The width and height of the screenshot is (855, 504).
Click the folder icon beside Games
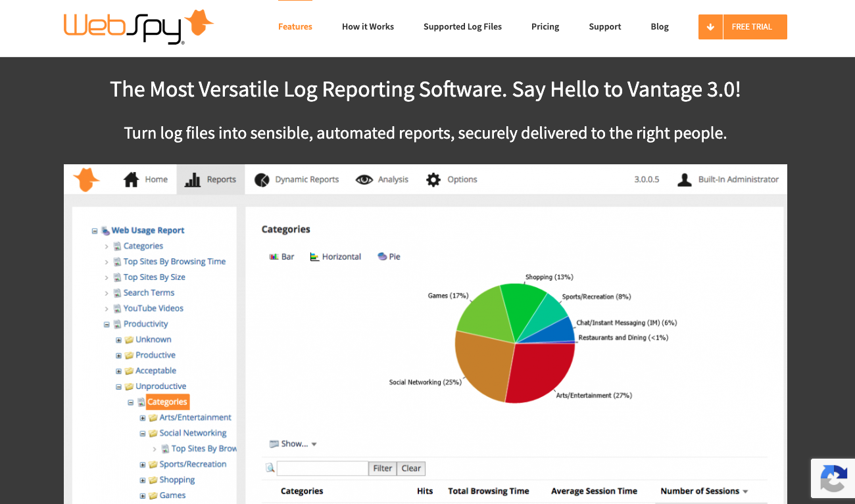(153, 495)
